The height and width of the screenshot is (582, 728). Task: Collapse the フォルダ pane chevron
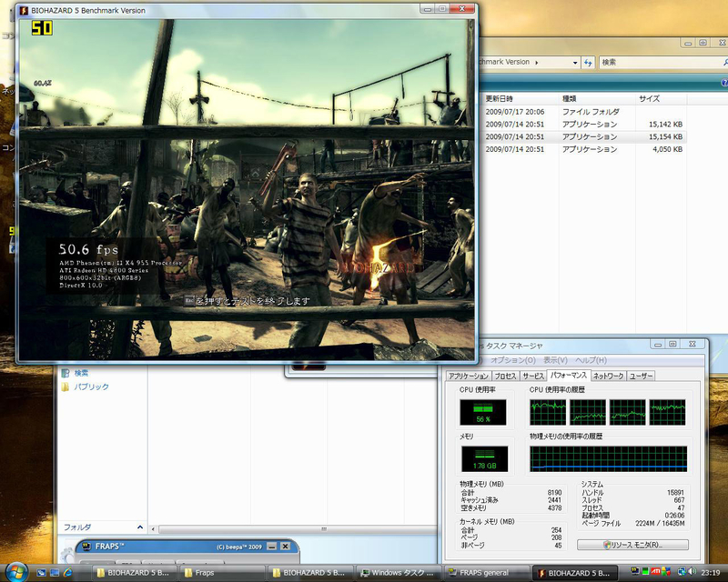point(140,527)
